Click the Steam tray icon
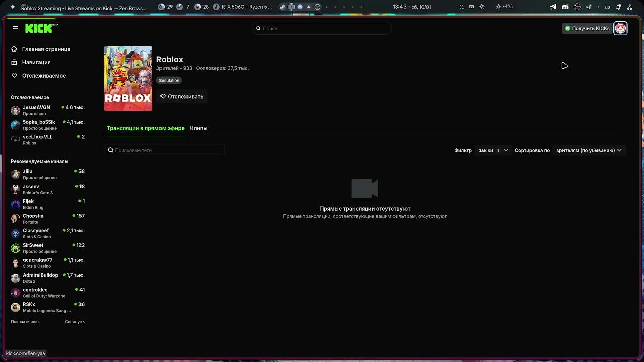This screenshot has width=644, height=362. 589,7
